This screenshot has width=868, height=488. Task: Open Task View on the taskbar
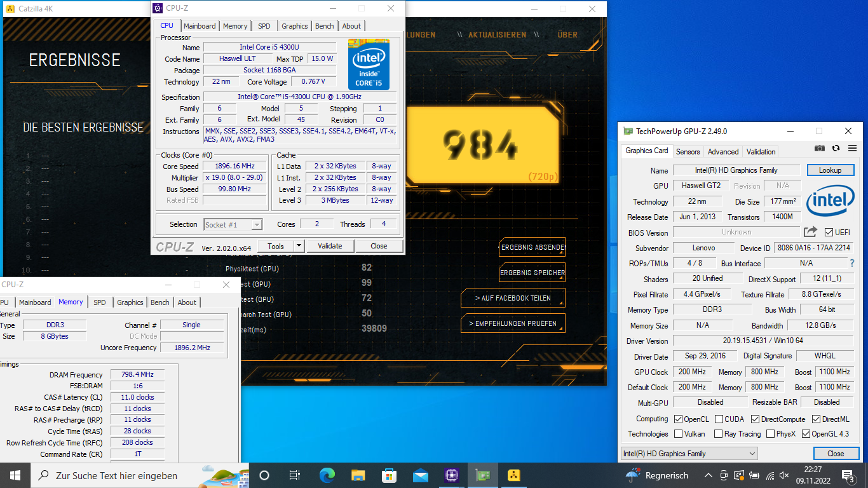(295, 475)
